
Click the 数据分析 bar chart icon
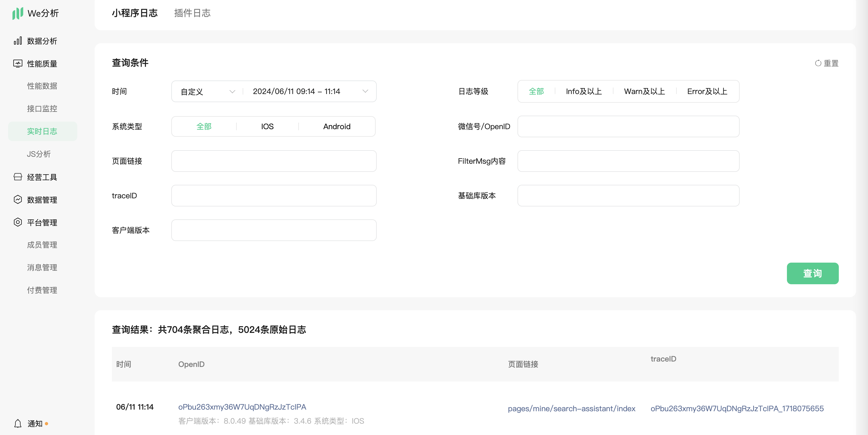[x=18, y=41]
